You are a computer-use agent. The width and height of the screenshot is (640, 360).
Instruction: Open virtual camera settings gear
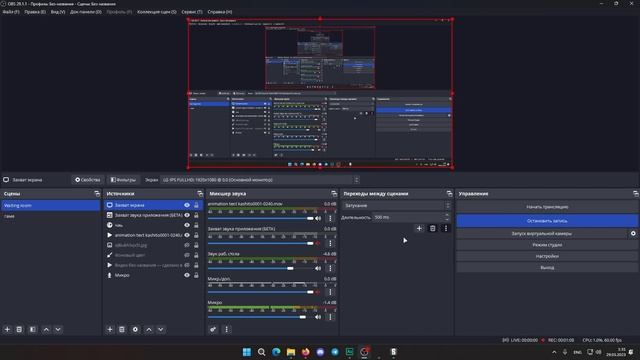pyautogui.click(x=633, y=233)
